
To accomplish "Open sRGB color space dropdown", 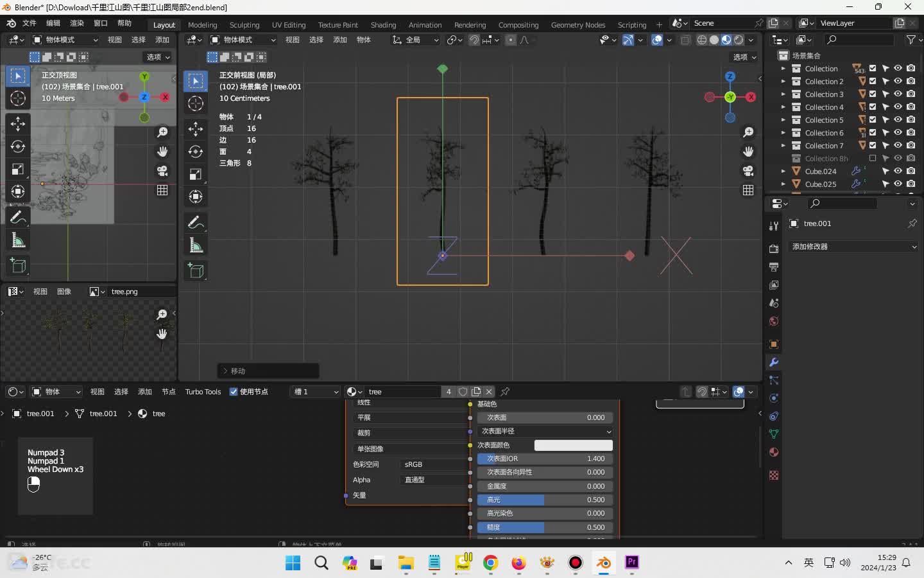I will coord(434,464).
